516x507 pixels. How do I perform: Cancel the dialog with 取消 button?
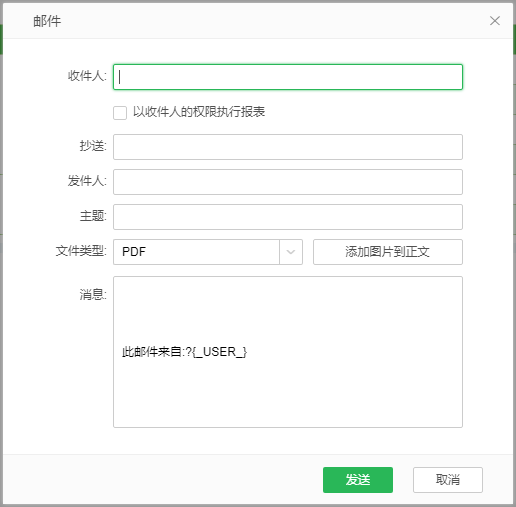(x=448, y=480)
